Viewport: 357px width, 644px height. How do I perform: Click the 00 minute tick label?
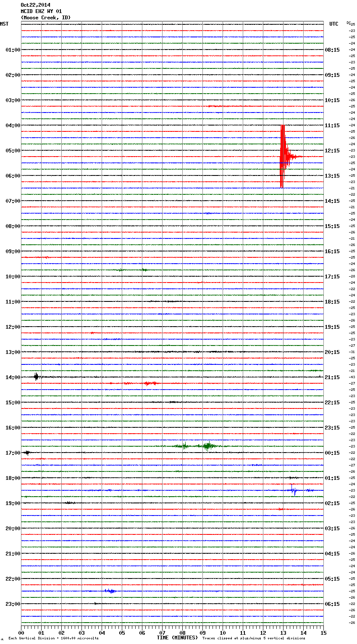pyautogui.click(x=21, y=633)
